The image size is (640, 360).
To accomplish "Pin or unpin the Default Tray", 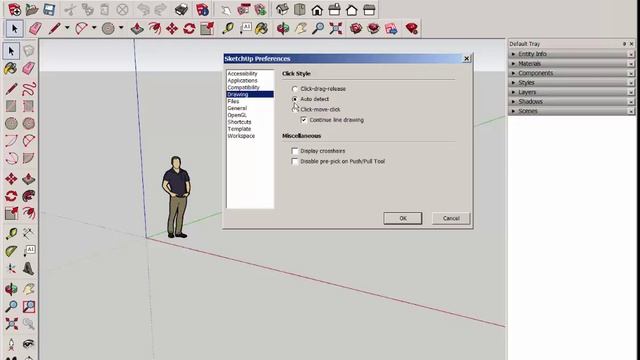I will click(x=624, y=44).
